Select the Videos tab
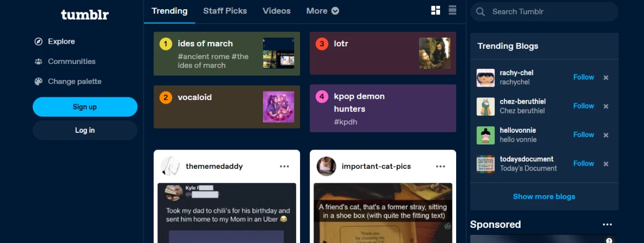This screenshot has width=644, height=243. [276, 11]
